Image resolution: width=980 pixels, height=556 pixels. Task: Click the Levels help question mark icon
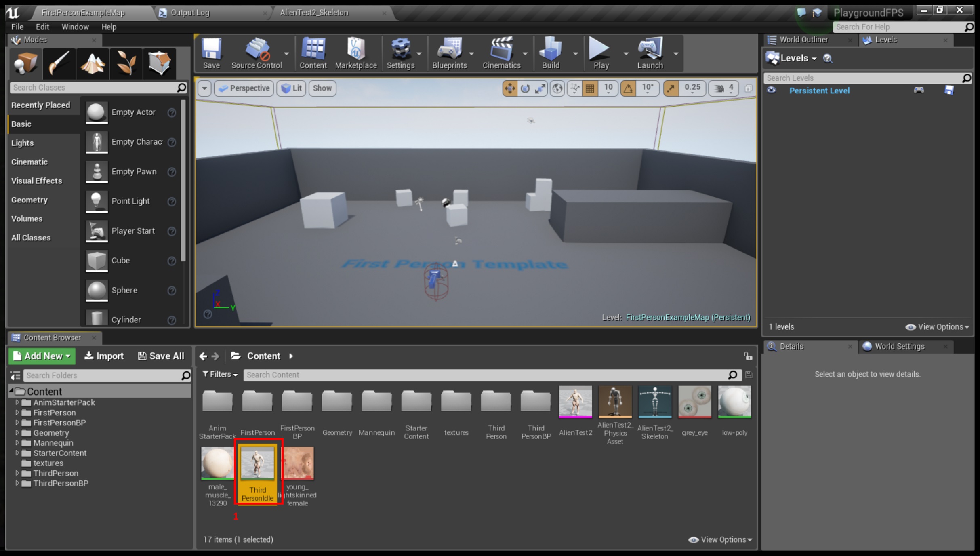pos(827,59)
